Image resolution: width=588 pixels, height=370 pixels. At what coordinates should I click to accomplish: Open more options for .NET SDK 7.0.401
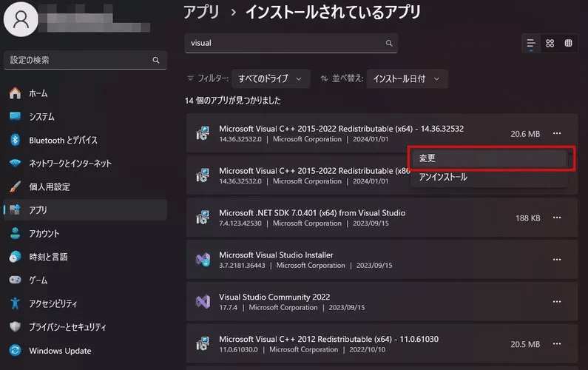click(x=557, y=218)
